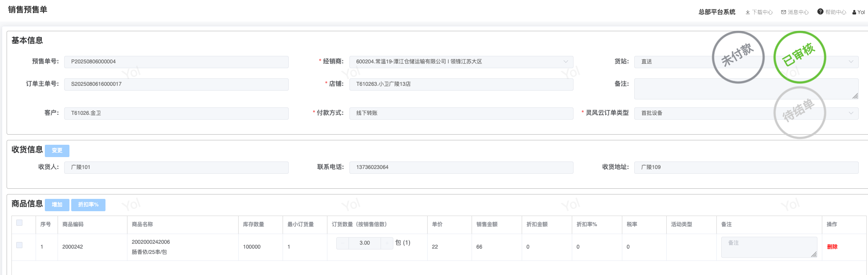Viewport: 868px width, 275px height.
Task: Click the help center question mark icon
Action: coord(820,12)
